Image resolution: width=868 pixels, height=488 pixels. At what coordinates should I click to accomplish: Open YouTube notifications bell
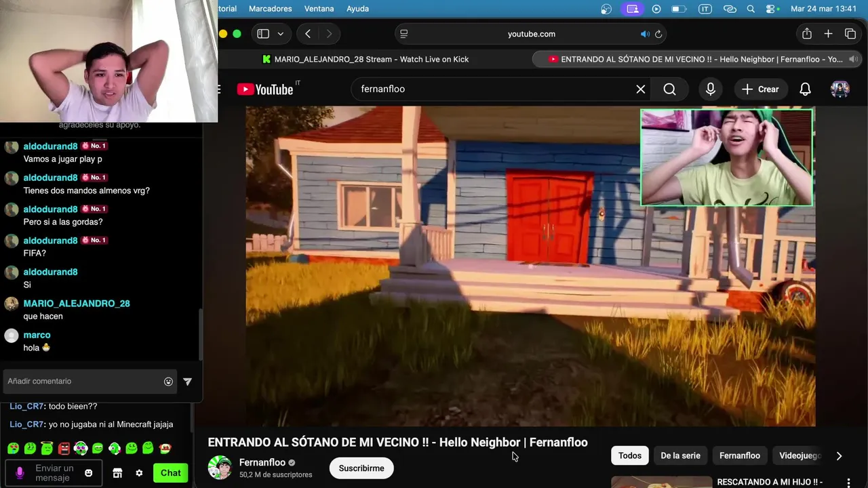(x=805, y=89)
